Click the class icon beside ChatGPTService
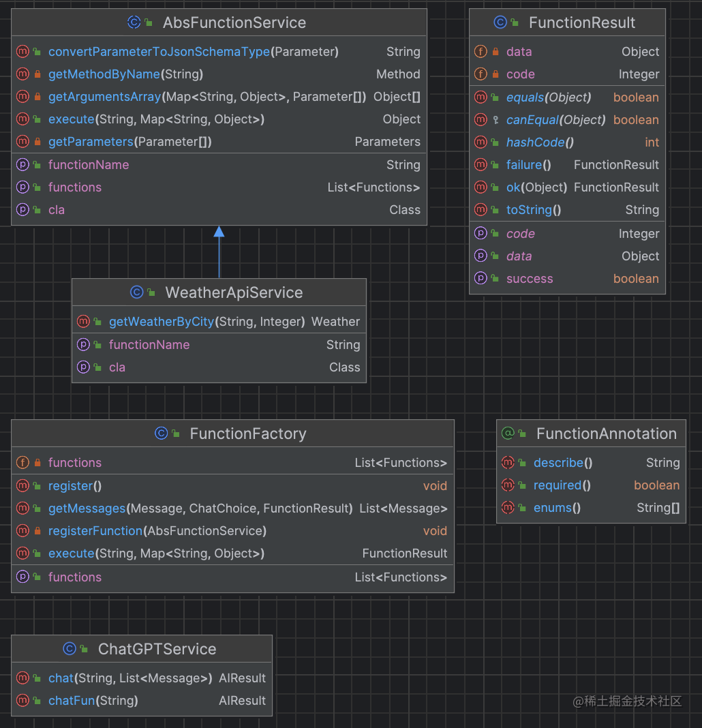 (x=70, y=649)
